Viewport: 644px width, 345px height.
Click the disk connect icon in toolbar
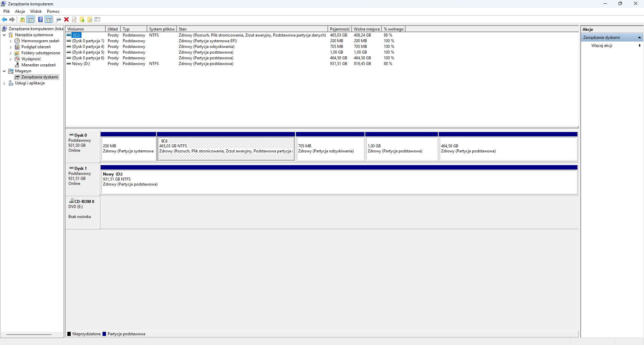pyautogui.click(x=58, y=19)
